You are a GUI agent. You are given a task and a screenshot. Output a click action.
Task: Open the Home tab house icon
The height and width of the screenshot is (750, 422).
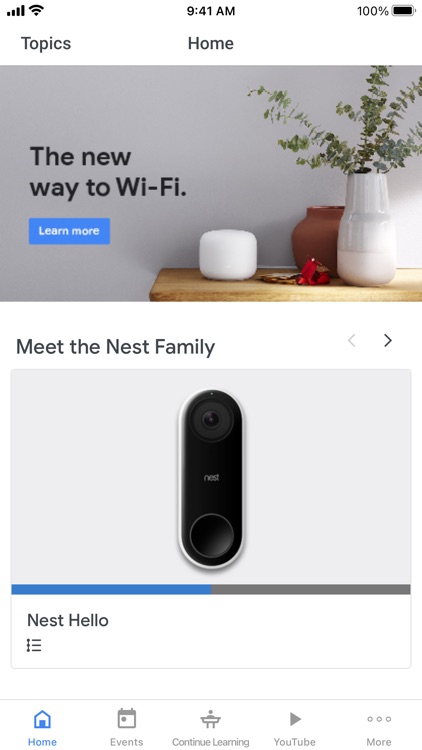[42, 718]
